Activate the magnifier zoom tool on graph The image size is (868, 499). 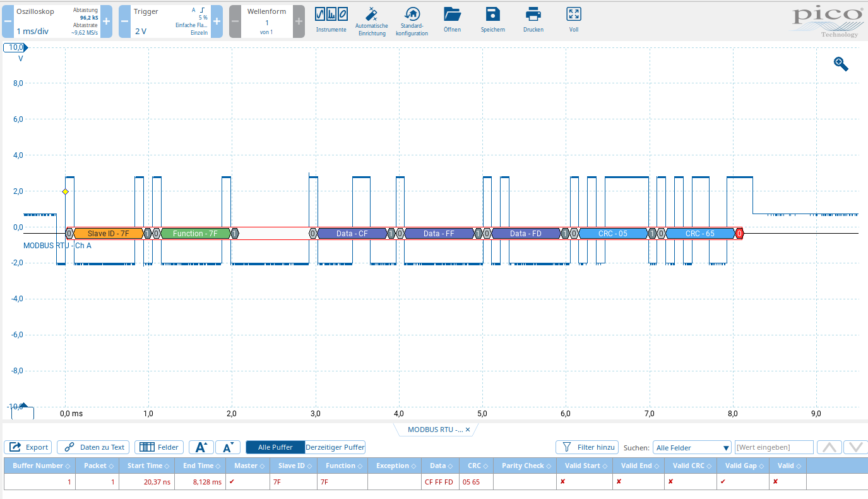click(841, 64)
